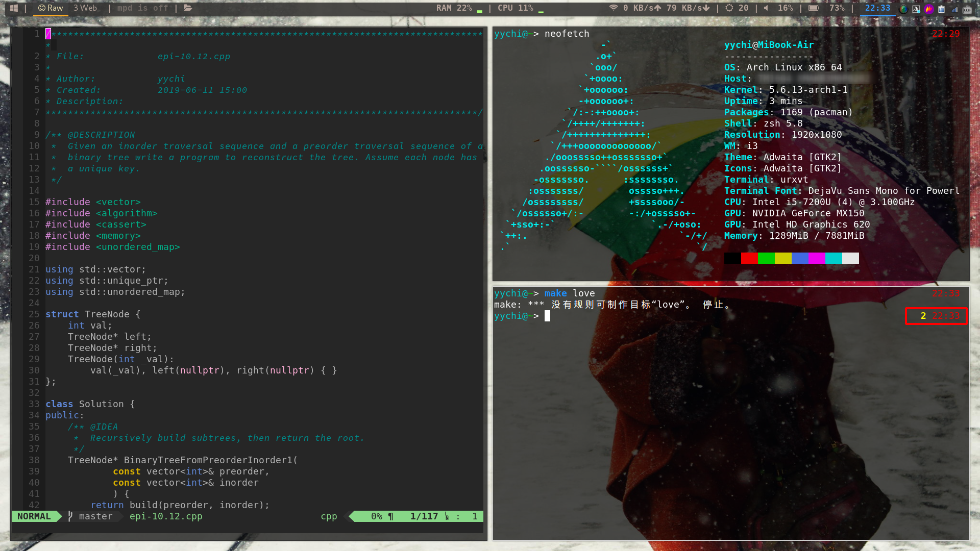Viewport: 980px width, 551px height.
Task: Click the clipboard tray icon
Action: [942, 9]
